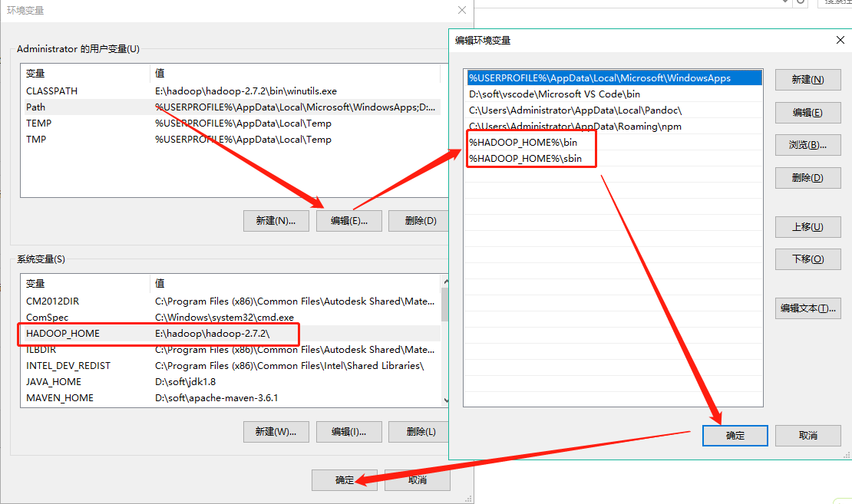852x504 pixels.
Task: Select the ILBDIR system variable row
Action: click(230, 350)
